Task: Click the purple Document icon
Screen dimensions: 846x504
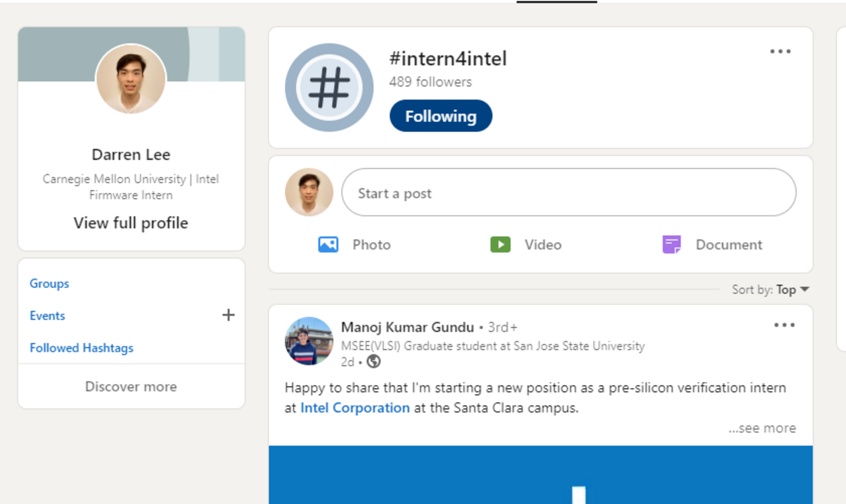Action: coord(672,244)
